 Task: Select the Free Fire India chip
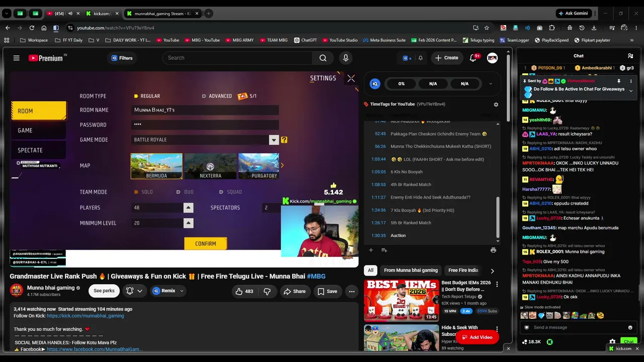463,270
